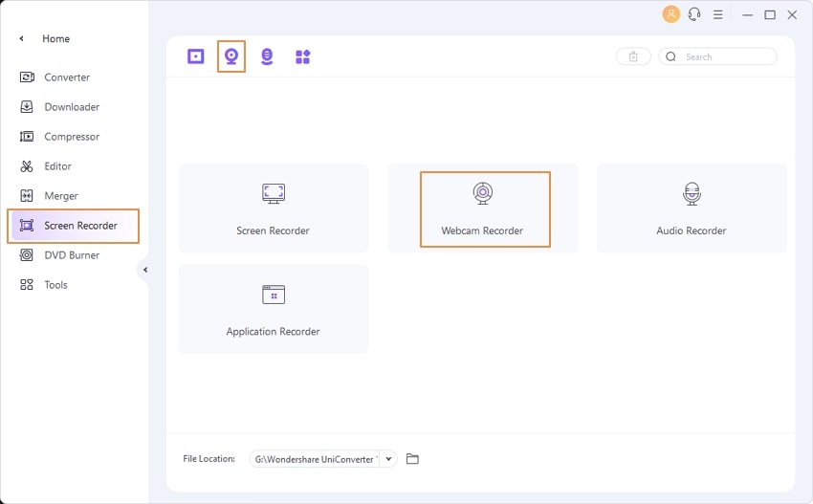The image size is (813, 504).
Task: Click the microphone icon on Audio Recorder card
Action: [692, 194]
